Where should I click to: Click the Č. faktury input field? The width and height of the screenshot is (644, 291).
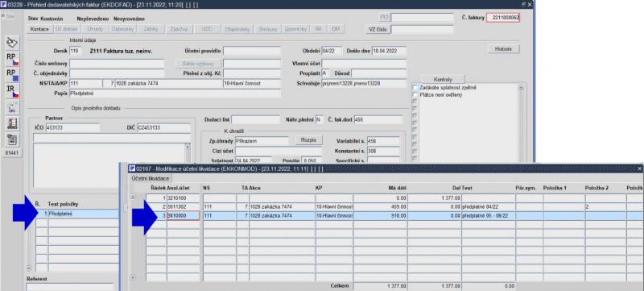point(503,18)
